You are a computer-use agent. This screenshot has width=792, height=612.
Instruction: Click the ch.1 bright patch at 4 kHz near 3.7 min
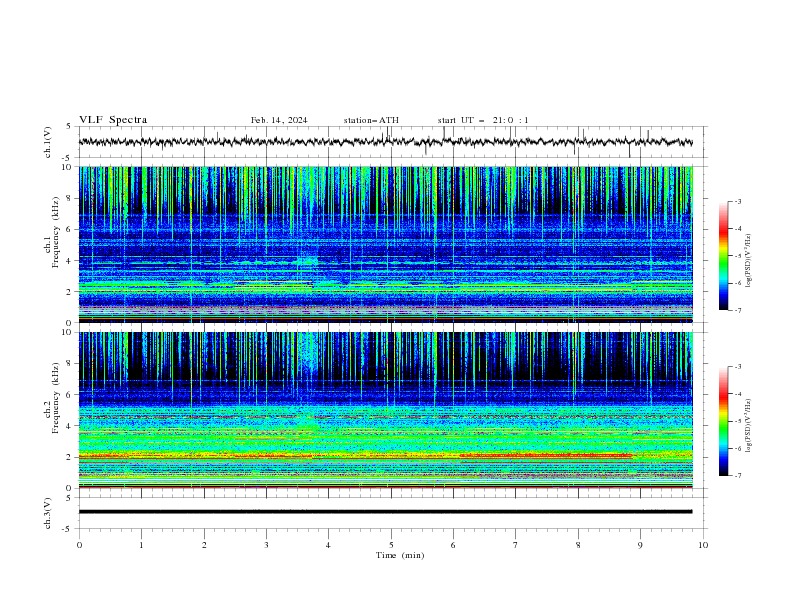coord(307,261)
